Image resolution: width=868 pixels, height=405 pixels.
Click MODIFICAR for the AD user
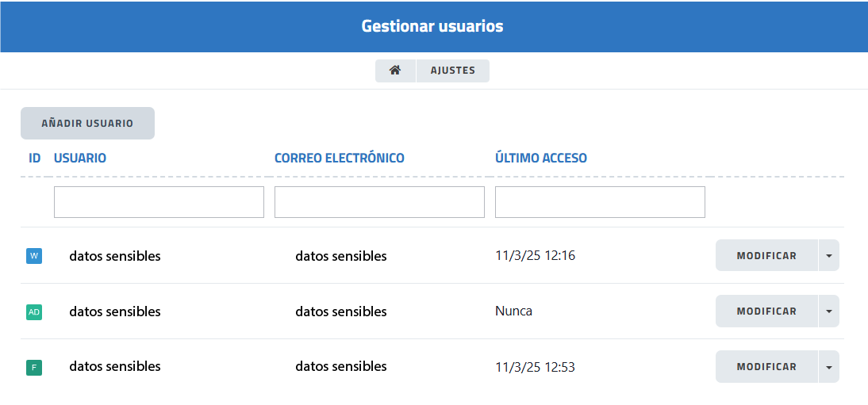(766, 311)
